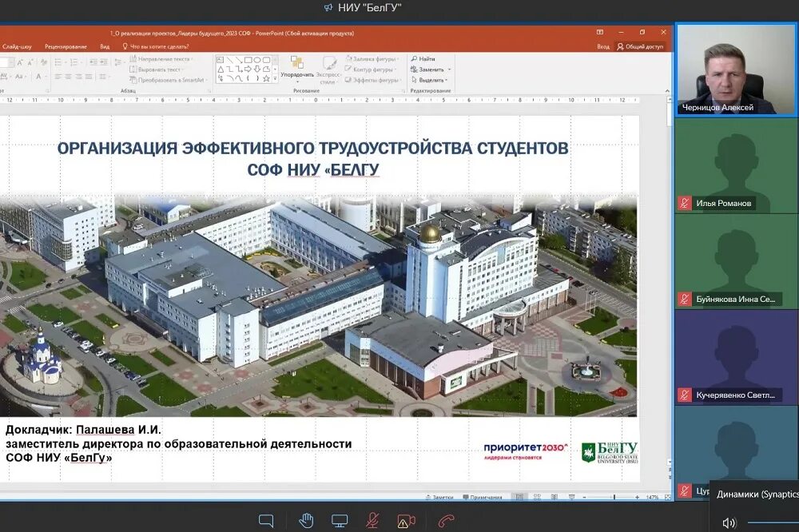Expand the shapes gallery more arrow
Screen dimensions: 799x532
tap(275, 78)
